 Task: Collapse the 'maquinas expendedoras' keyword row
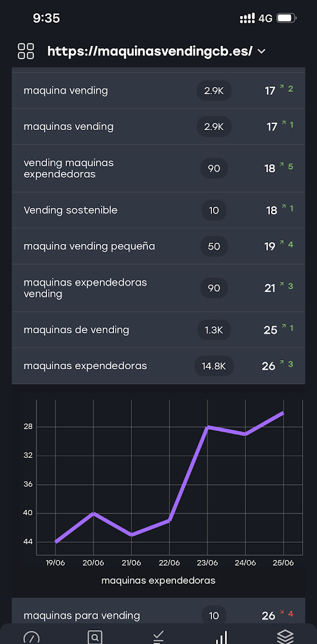click(158, 366)
